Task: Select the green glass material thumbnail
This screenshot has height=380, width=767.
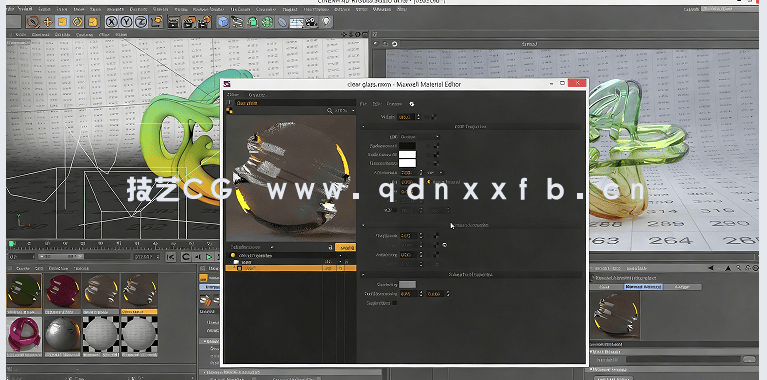Action: (x=24, y=292)
